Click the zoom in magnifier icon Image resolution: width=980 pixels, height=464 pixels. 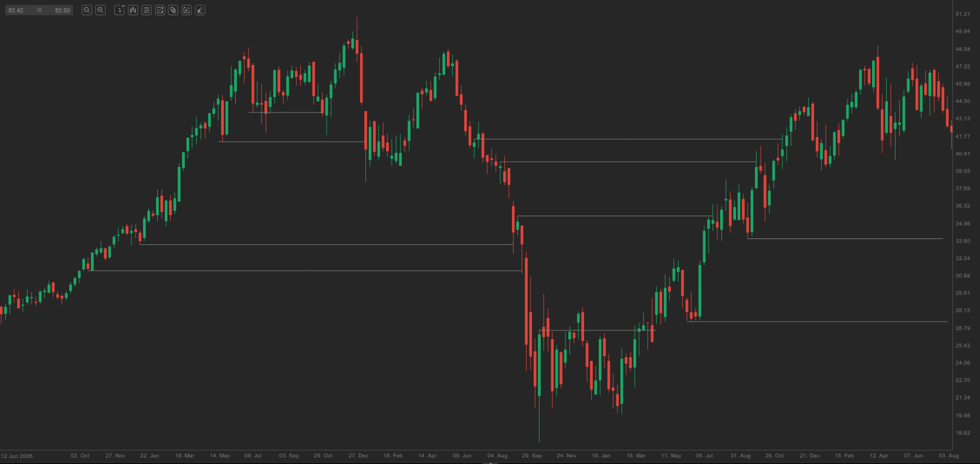[x=100, y=10]
